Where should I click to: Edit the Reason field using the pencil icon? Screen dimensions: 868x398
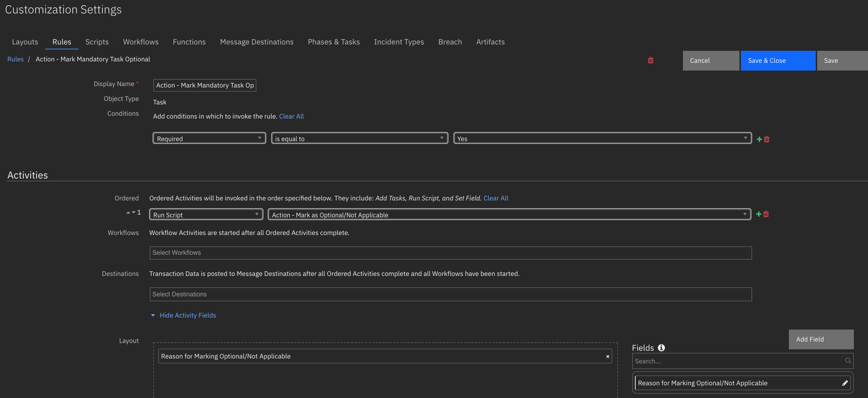tap(845, 383)
